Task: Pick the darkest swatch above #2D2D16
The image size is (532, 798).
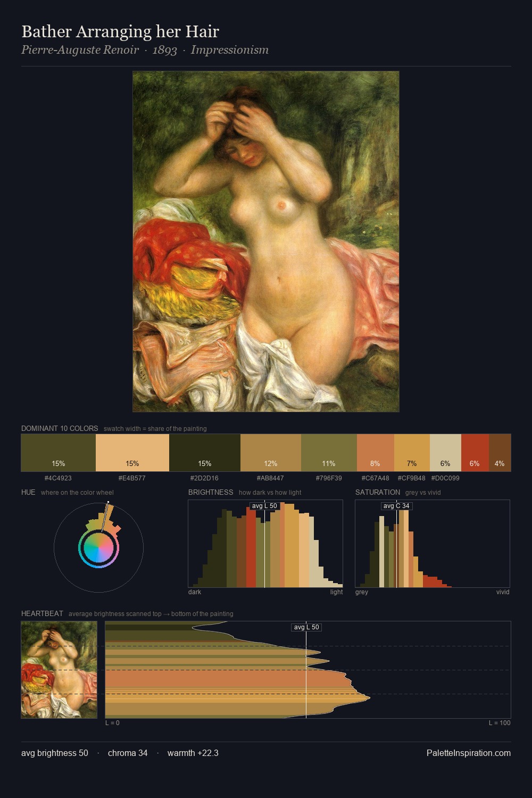Action: click(x=205, y=453)
